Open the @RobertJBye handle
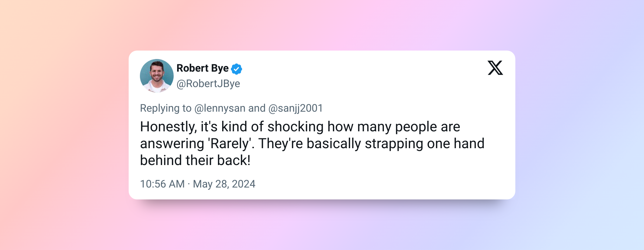This screenshot has width=644, height=250. point(208,84)
